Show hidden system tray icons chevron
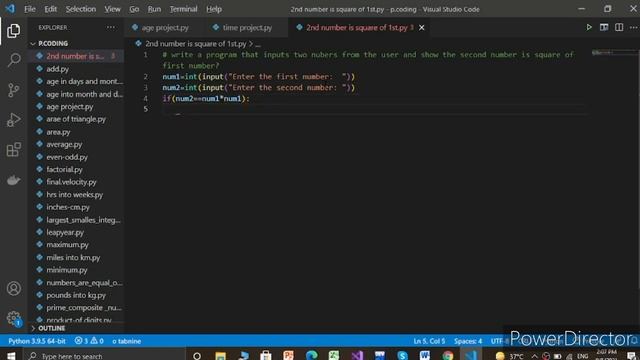This screenshot has height=360, width=640. tap(534, 356)
